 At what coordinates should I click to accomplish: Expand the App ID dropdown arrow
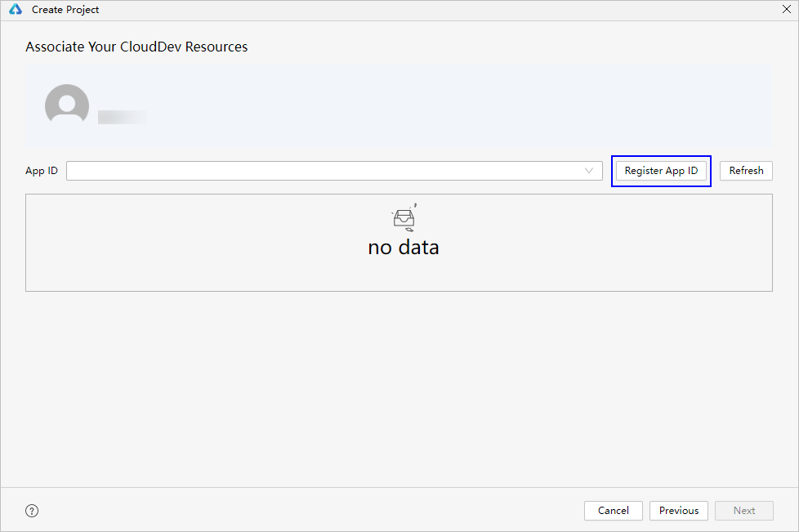(x=589, y=171)
